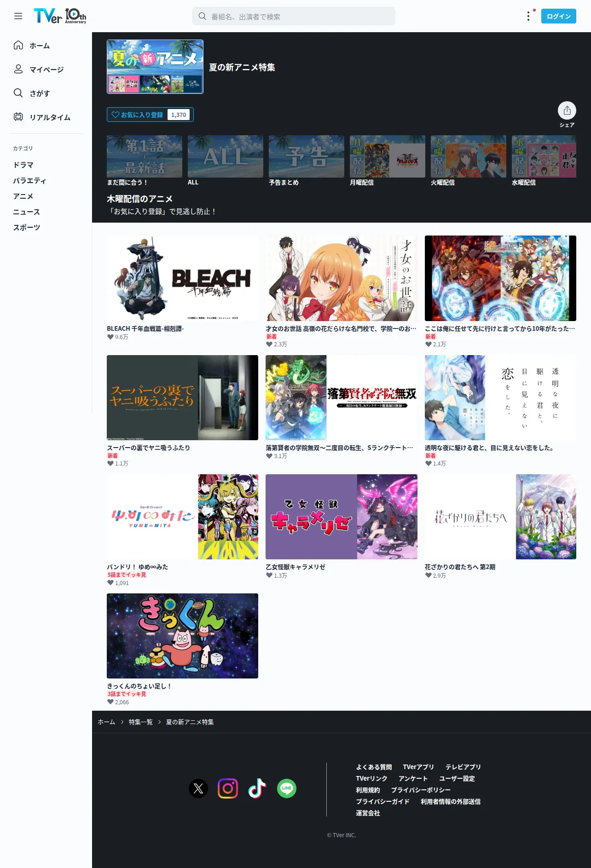Open the TikTok social icon
This screenshot has width=591, height=868.
point(257,788)
